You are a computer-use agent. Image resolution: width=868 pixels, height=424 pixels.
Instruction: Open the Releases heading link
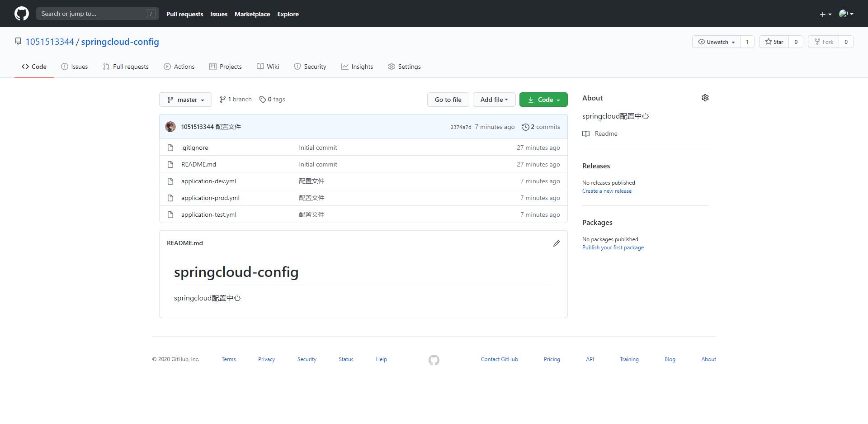point(596,166)
